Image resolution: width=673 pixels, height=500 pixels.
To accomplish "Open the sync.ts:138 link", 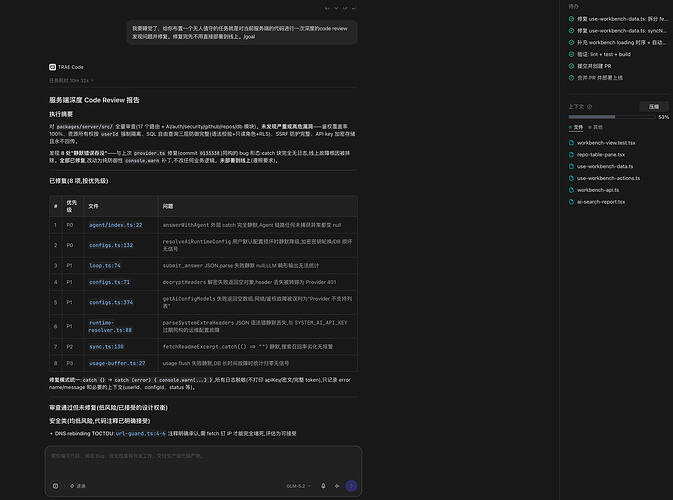I will 106,347.
